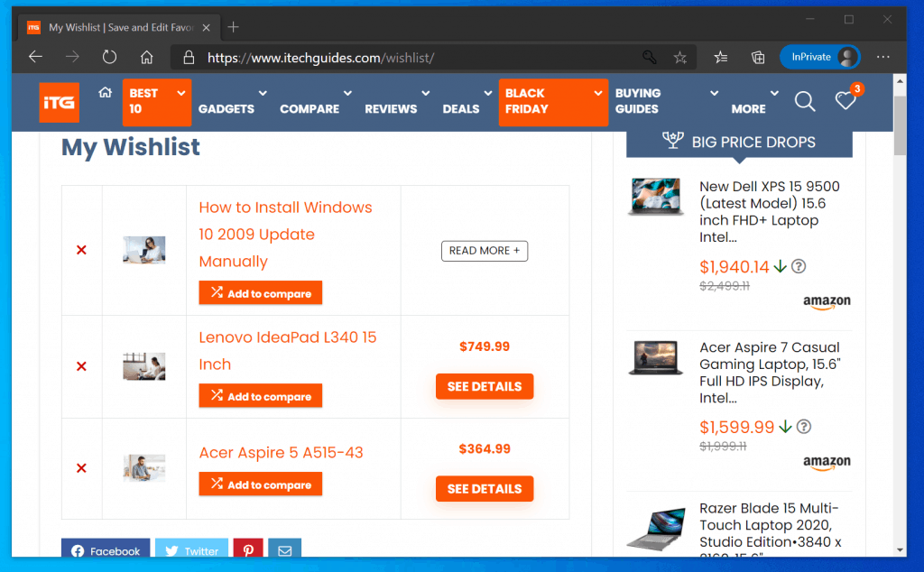View site info via the lock icon
Viewport: 924px width, 572px height.
click(x=189, y=57)
